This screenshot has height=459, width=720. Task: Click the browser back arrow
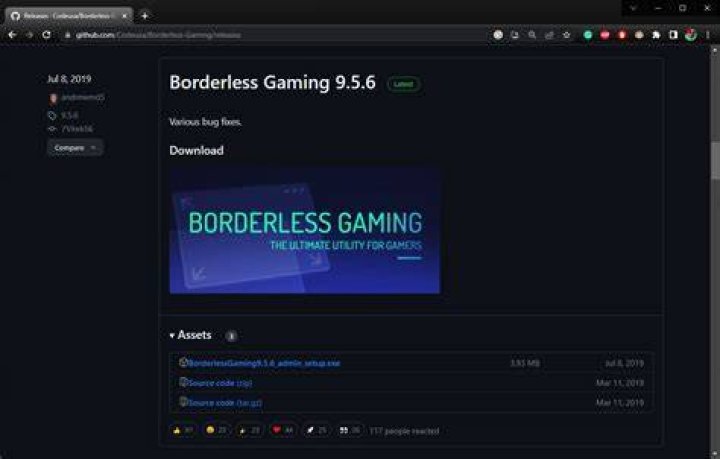coord(12,35)
